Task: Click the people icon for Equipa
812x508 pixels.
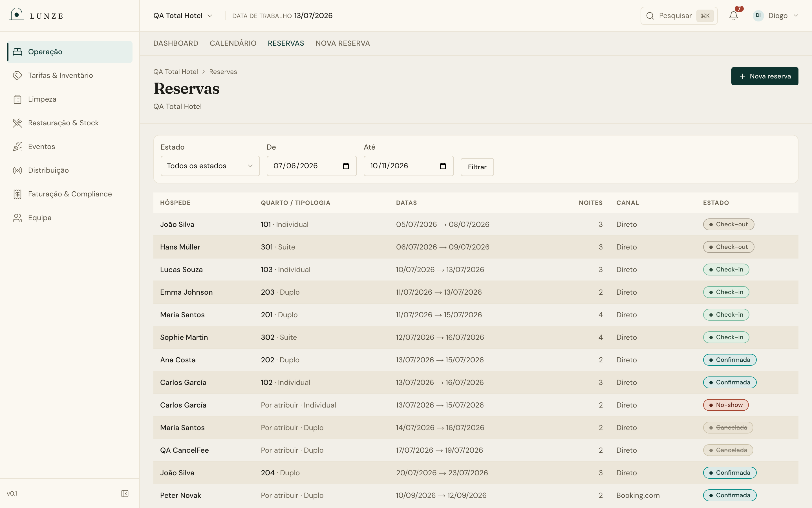Action: (x=17, y=218)
